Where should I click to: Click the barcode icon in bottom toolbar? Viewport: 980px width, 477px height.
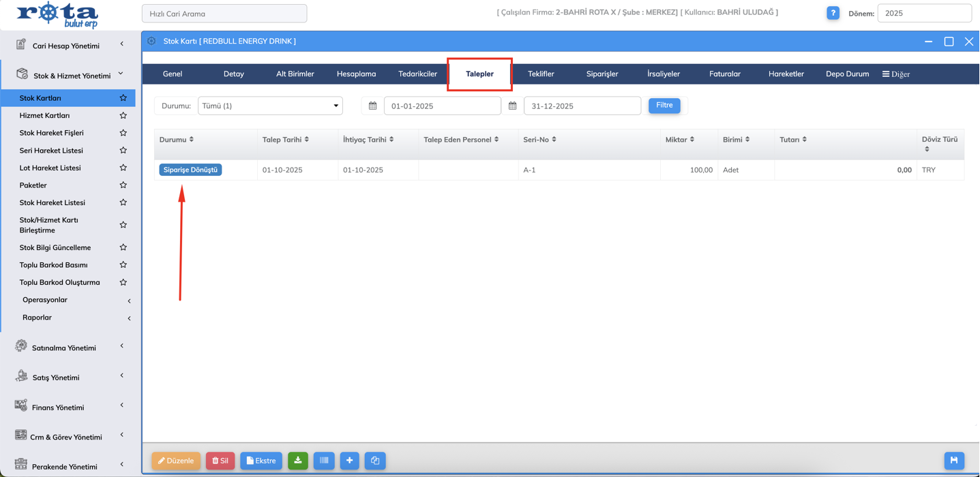tap(324, 461)
